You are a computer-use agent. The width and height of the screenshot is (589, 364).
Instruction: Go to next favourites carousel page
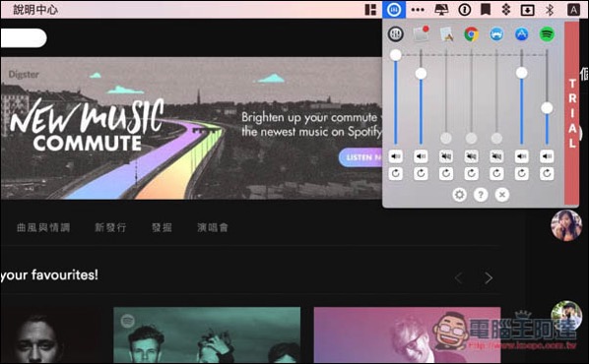point(489,278)
